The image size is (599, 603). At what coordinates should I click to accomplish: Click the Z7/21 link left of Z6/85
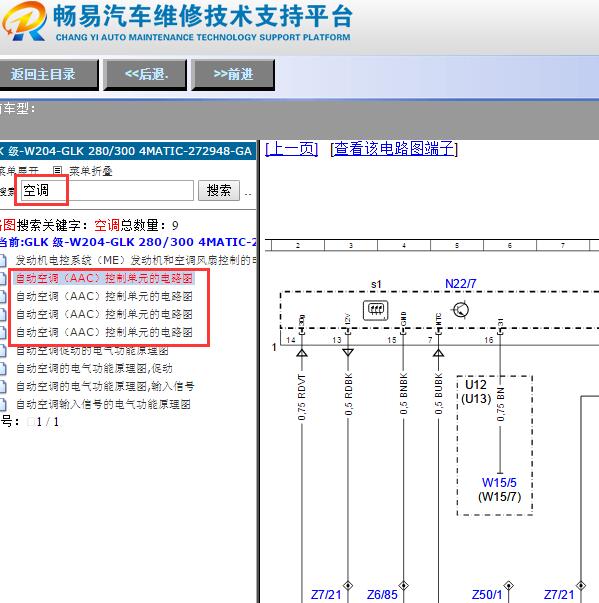pyautogui.click(x=326, y=595)
